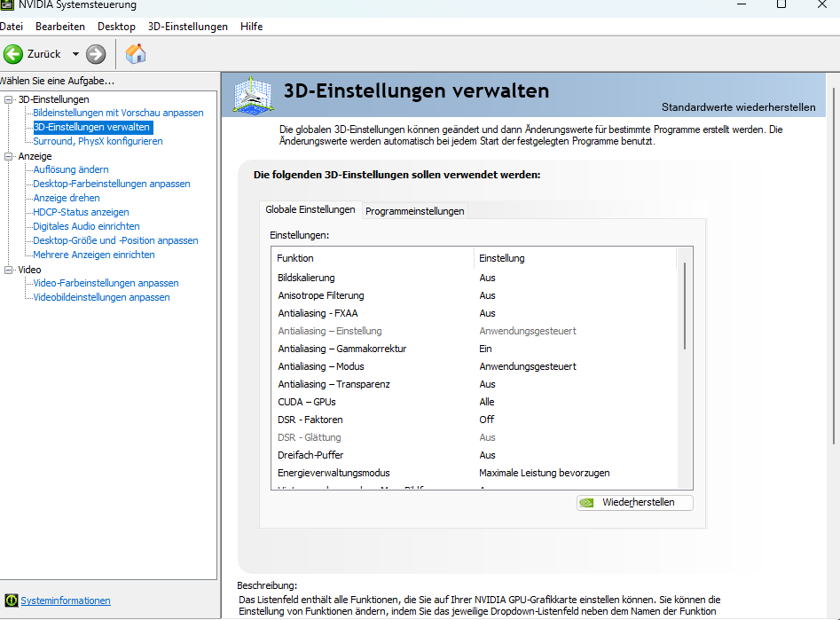Select the Globale Einstellungen tab
The image size is (840, 620).
310,209
